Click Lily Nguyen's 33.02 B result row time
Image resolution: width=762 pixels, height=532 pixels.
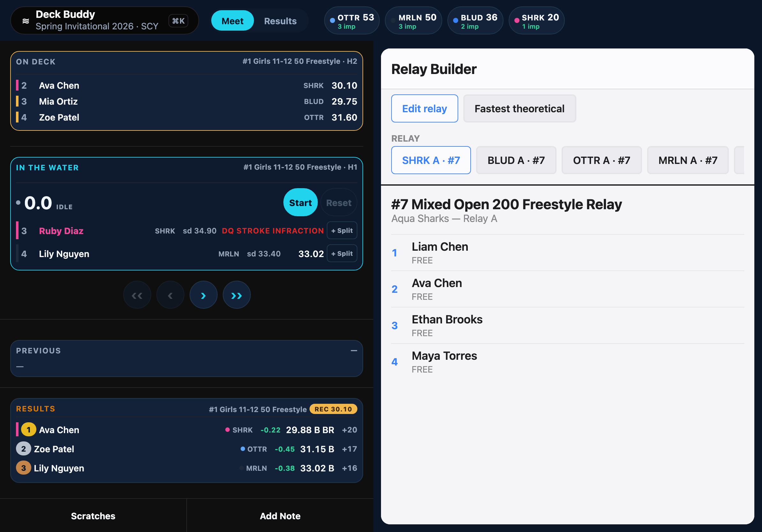coord(317,468)
